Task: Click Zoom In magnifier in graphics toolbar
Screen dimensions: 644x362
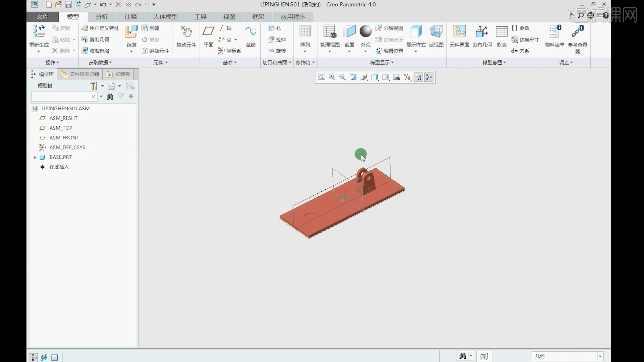Action: pyautogui.click(x=332, y=77)
